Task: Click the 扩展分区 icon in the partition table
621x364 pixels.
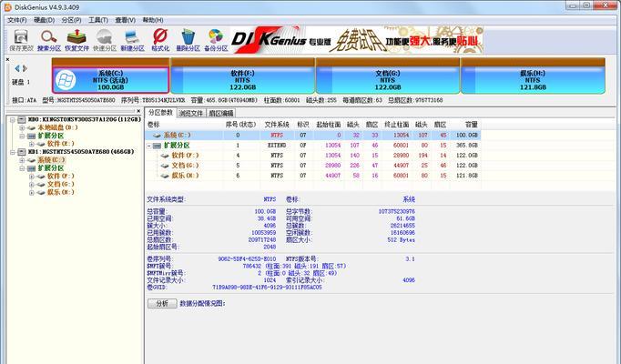Action: click(x=158, y=146)
